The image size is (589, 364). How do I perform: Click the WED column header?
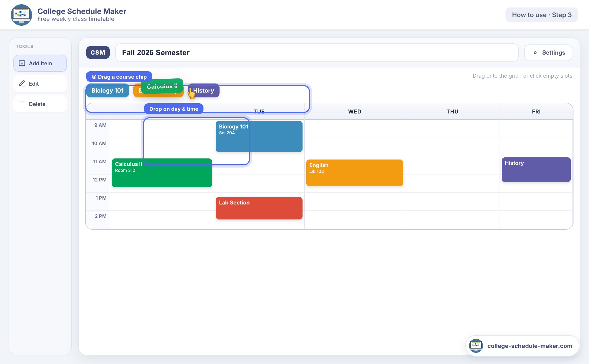point(354,112)
